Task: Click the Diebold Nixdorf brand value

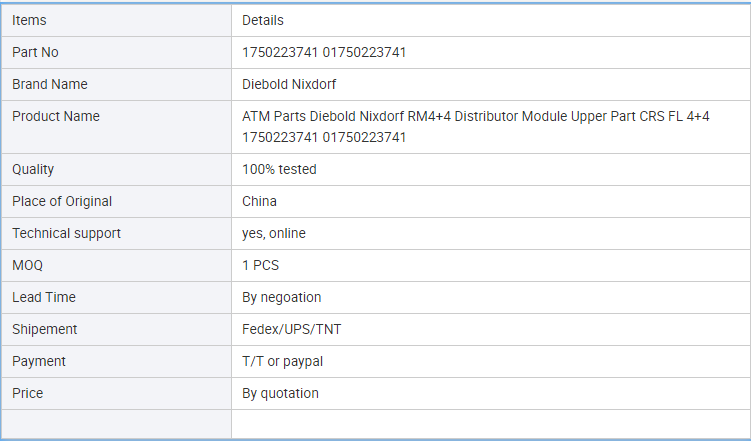Action: tap(289, 84)
